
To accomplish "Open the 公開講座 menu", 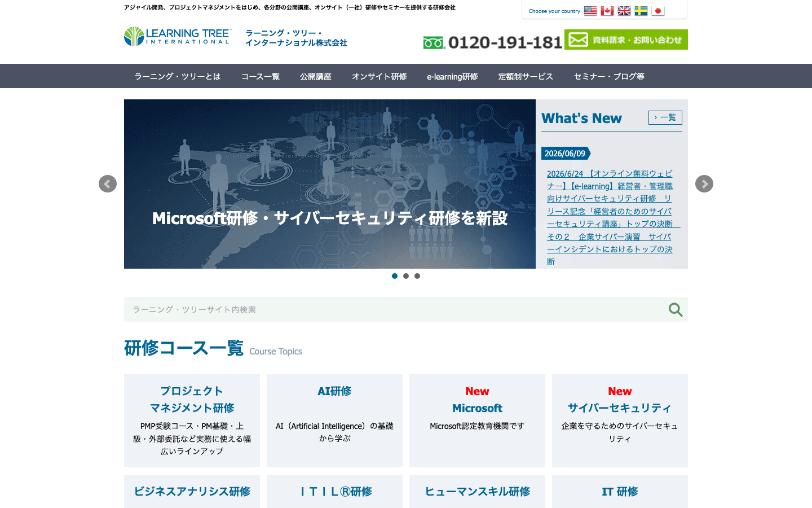I will tap(316, 76).
